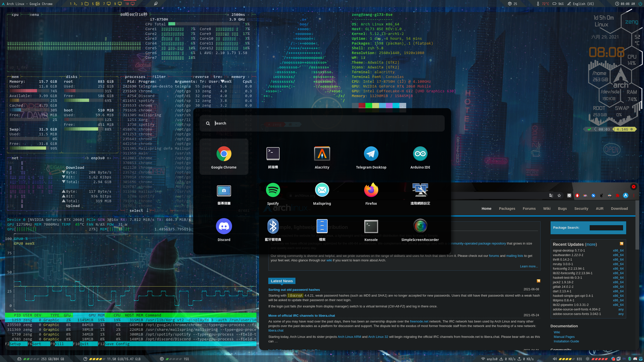Toggle reverse sorting in btop processes
This screenshot has width=644, height=362.
coord(201,77)
